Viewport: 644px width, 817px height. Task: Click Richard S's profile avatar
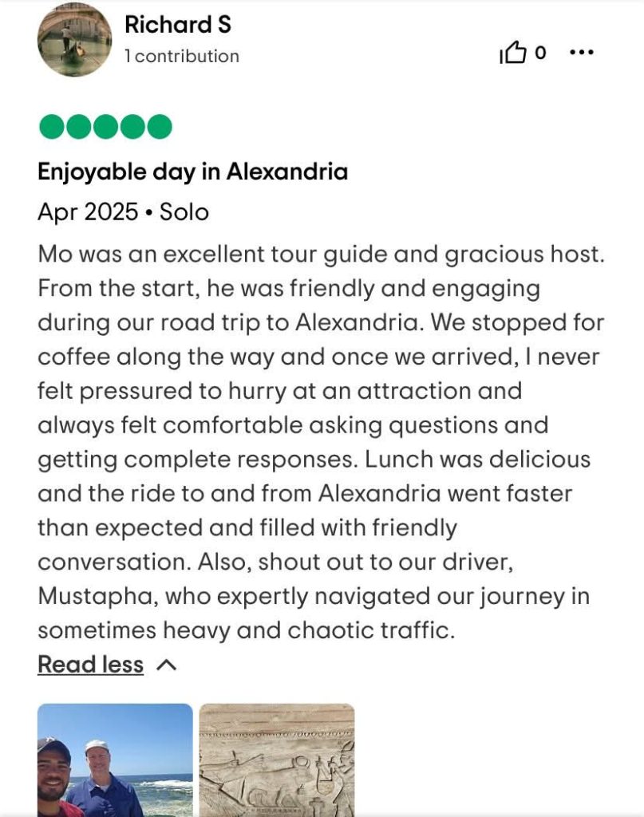[74, 40]
